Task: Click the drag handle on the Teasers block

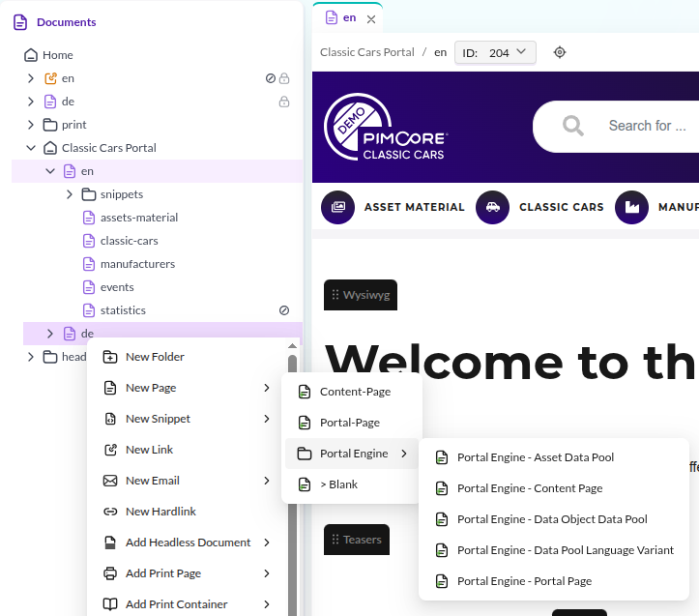Action: pos(335,540)
